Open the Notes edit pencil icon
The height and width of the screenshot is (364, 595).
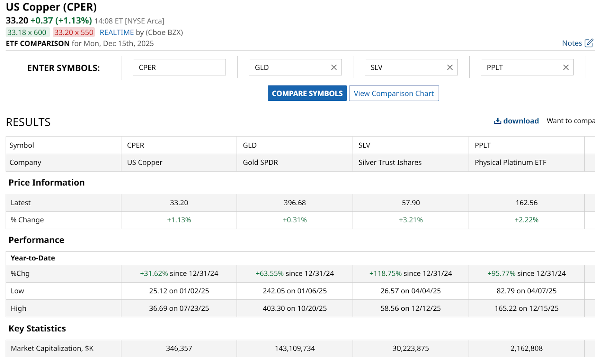(x=589, y=43)
